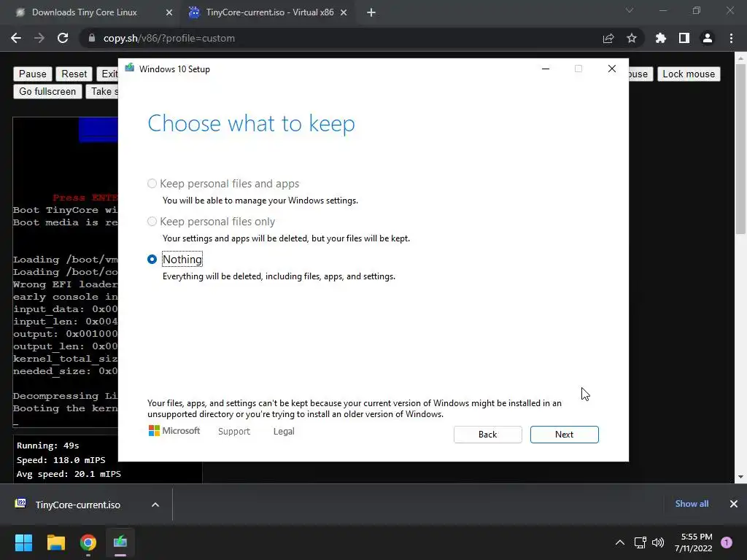Click the Lock mouse button
The height and width of the screenshot is (560, 747).
(x=689, y=74)
